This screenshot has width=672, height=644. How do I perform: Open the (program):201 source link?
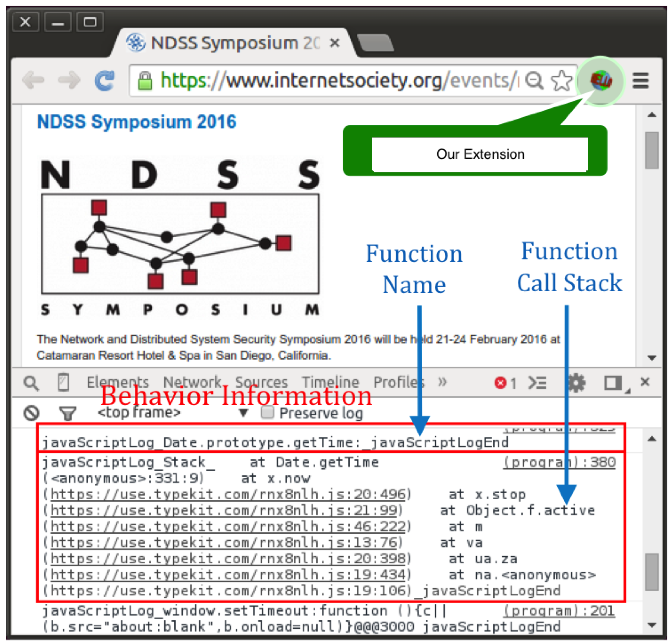pyautogui.click(x=559, y=611)
